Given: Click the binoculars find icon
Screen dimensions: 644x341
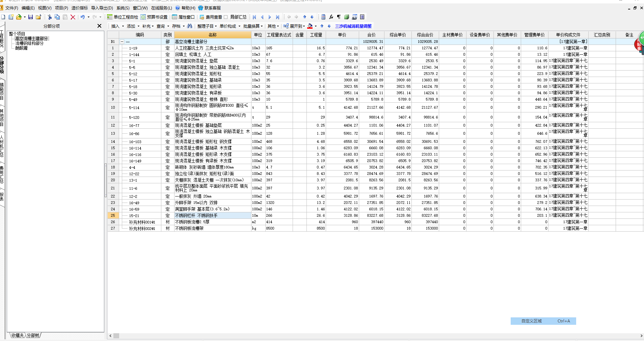Looking at the screenshot, I should [x=190, y=26].
